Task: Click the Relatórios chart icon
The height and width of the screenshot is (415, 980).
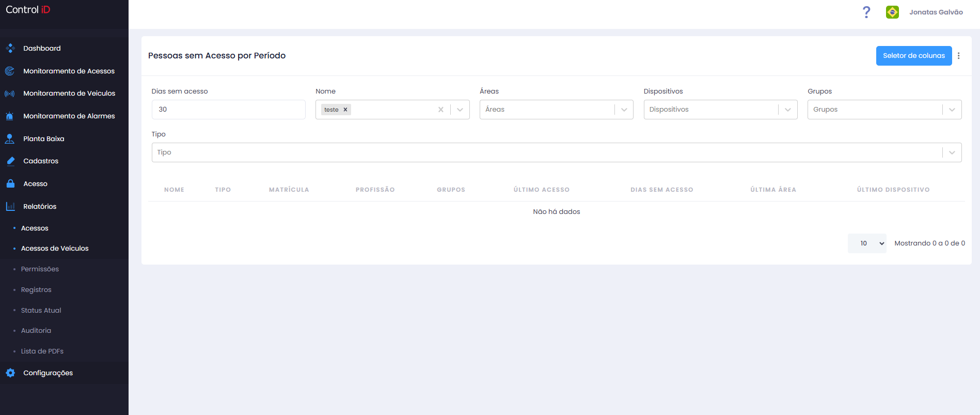Action: (x=10, y=206)
